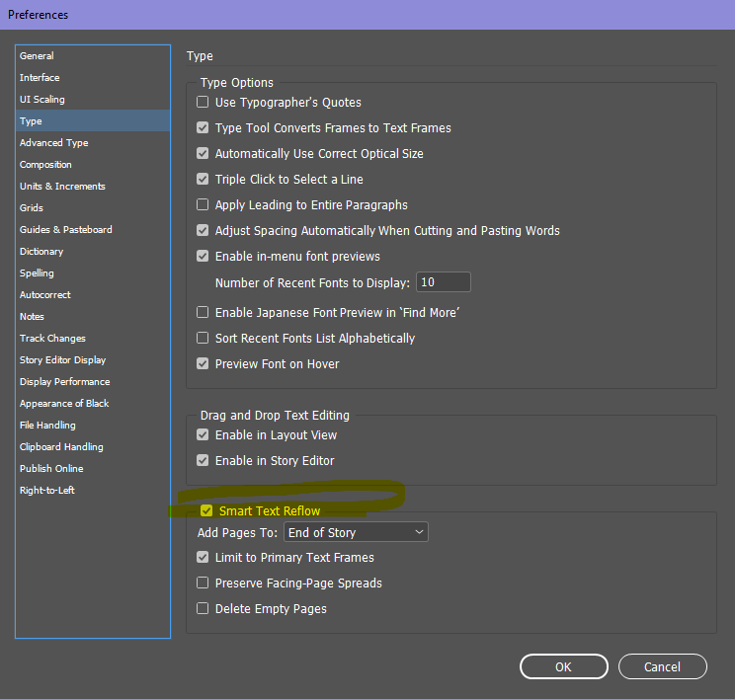Go to Units & Increments preferences

62,187
